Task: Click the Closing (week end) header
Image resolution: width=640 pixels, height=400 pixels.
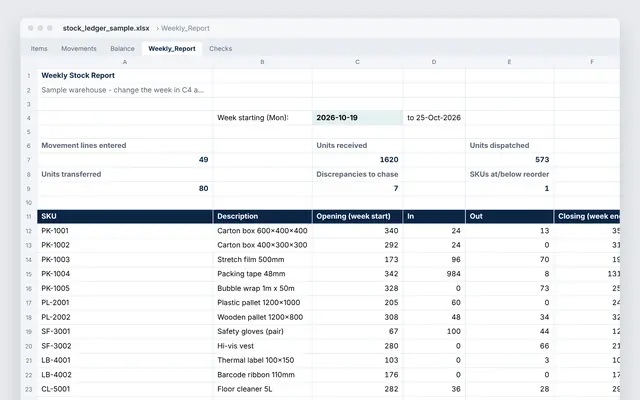Action: point(587,216)
